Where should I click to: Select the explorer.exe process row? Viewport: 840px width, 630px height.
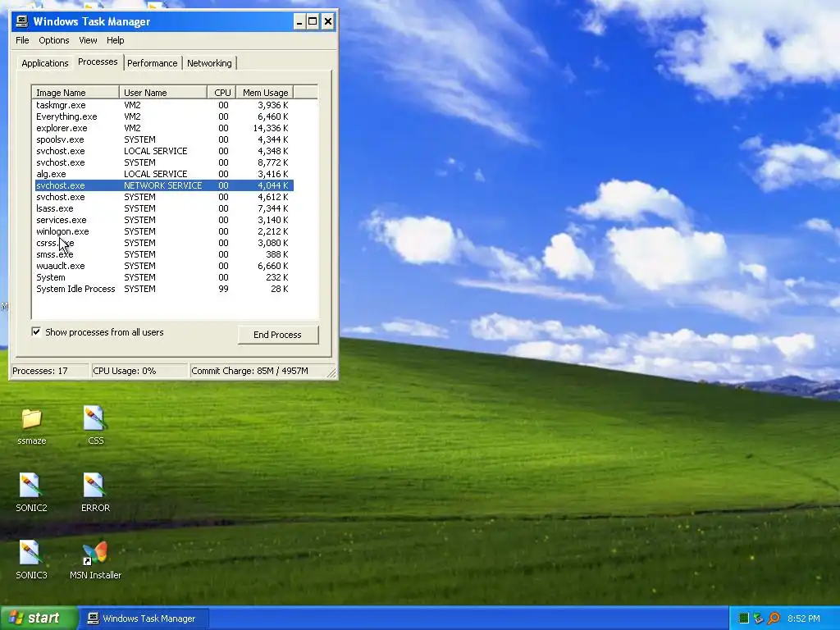coord(164,128)
